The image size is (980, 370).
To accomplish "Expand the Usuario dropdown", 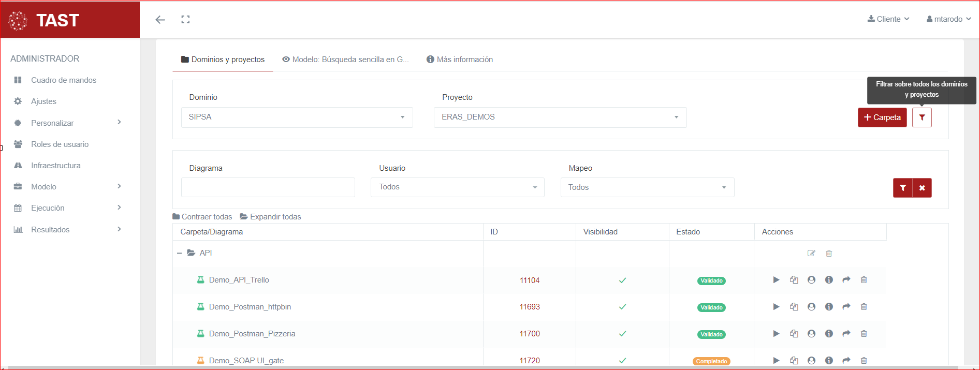I will tap(457, 187).
